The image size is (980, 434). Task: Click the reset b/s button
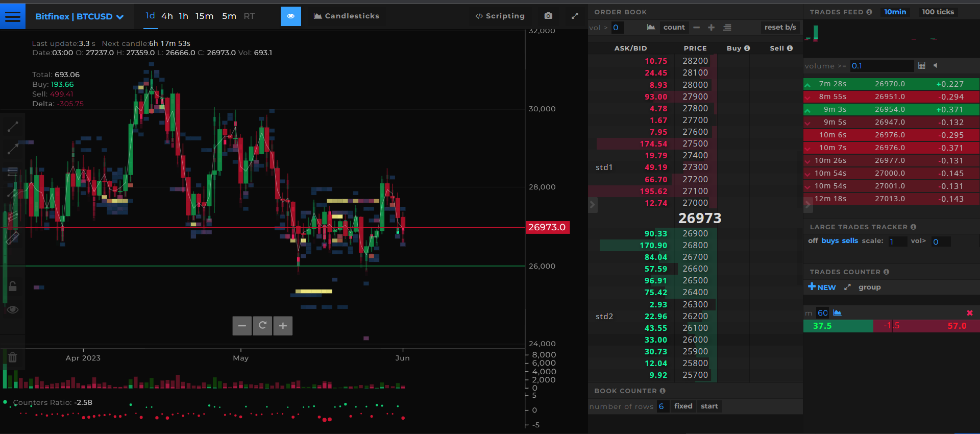pos(780,27)
